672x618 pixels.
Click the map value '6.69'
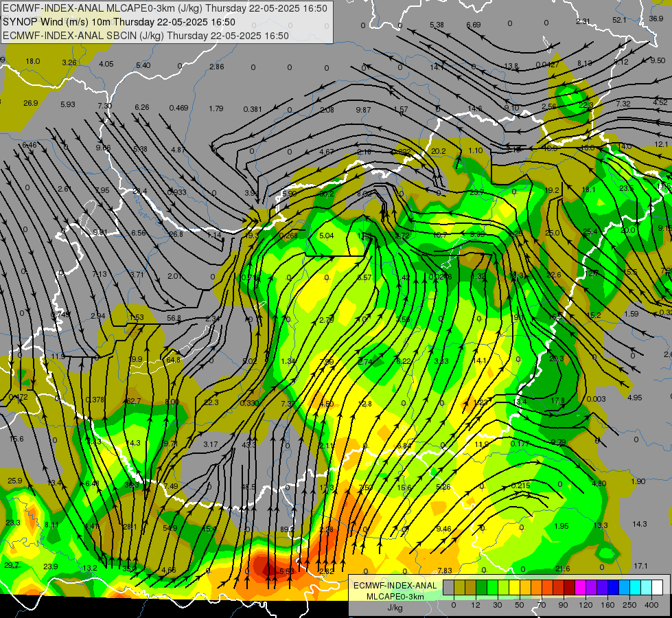pos(474,25)
